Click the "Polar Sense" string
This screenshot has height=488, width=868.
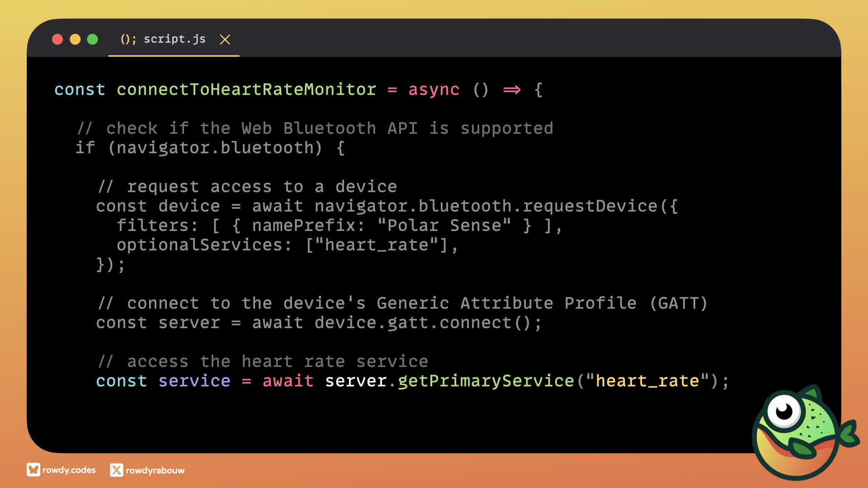point(444,225)
